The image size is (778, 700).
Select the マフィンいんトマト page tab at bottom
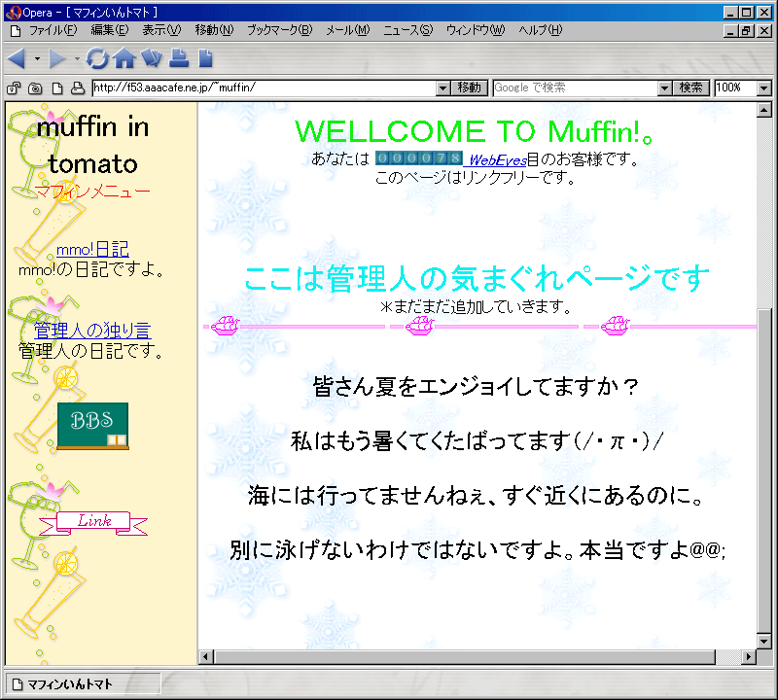click(83, 684)
